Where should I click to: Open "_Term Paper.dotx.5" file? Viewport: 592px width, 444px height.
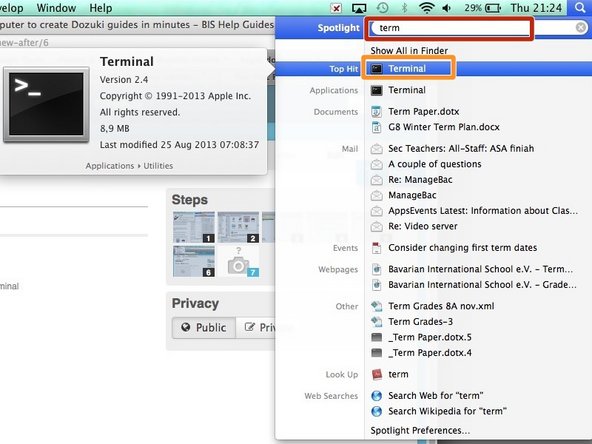[421, 337]
